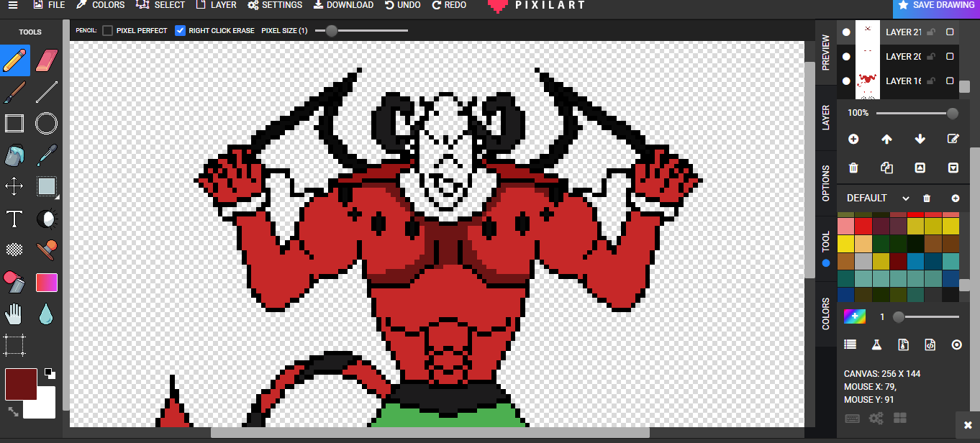Choose the Eyedropper color picker tool

click(46, 155)
